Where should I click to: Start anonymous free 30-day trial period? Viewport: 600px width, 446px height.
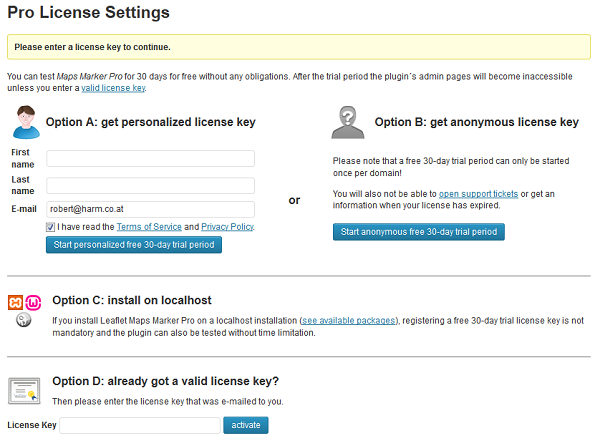(419, 232)
